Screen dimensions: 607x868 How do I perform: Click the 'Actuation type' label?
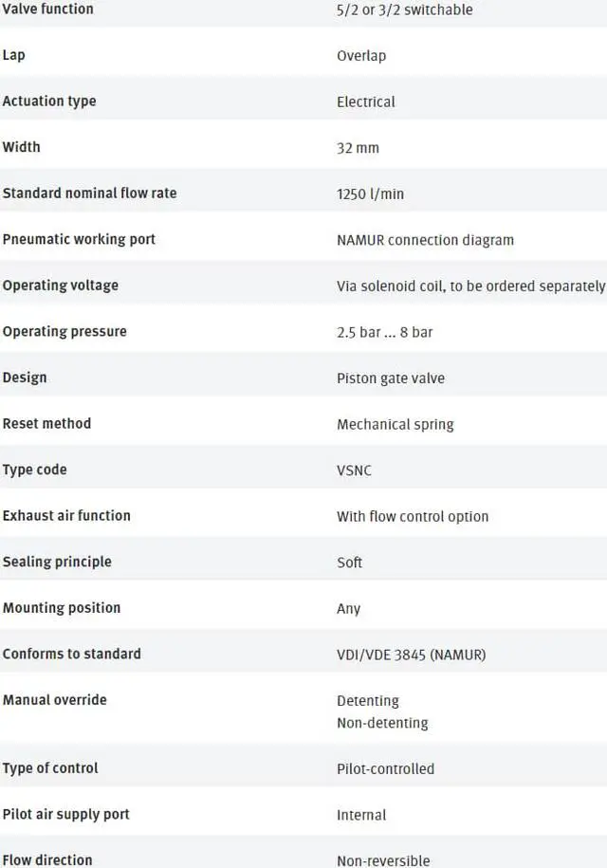[49, 102]
